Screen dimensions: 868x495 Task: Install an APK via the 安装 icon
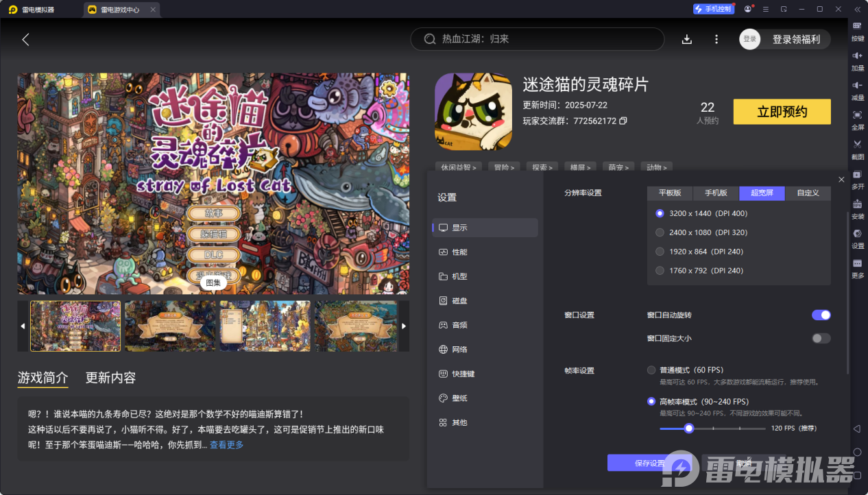tap(857, 209)
